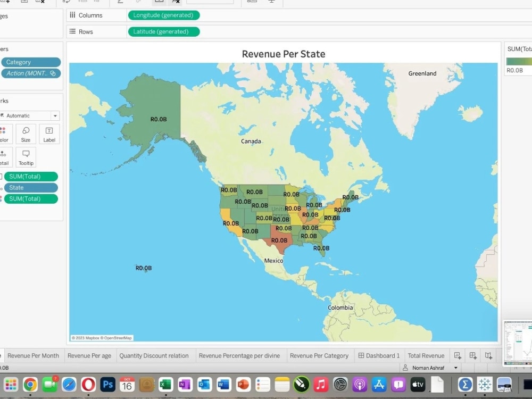Open the Revenue Per Category sheet tab
The image size is (532, 399).
coord(320,355)
